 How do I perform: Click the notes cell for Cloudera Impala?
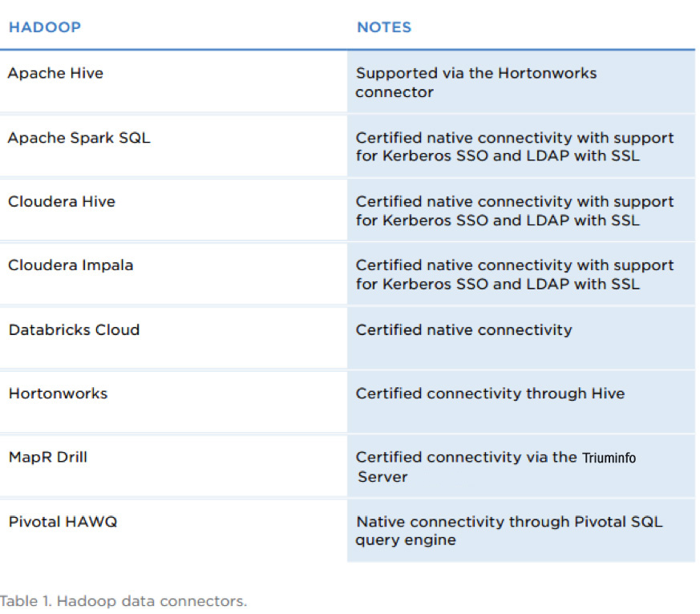point(515,274)
